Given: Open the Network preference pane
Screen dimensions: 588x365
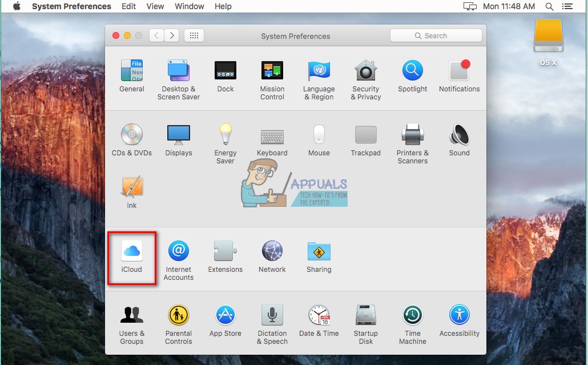Looking at the screenshot, I should (x=272, y=250).
